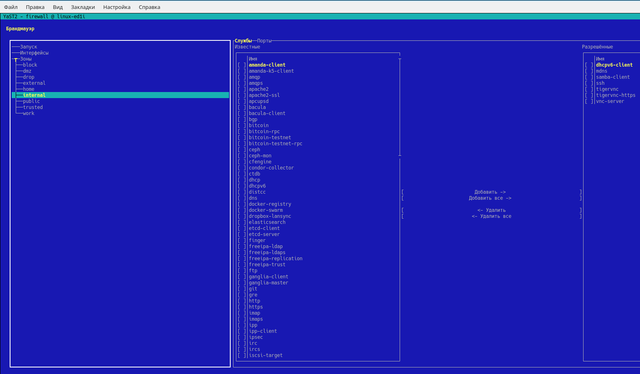Select the dmz zone
Screen dimensions: 640x374
(x=27, y=71)
